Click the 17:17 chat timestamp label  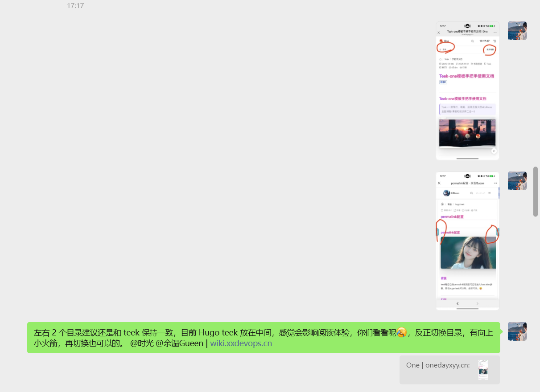click(x=75, y=6)
